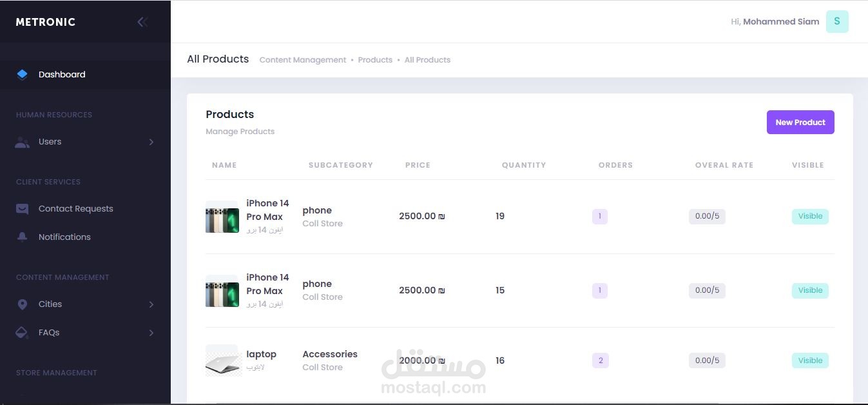This screenshot has width=868, height=405.
Task: Open the laptop product thumbnail
Action: pos(222,361)
